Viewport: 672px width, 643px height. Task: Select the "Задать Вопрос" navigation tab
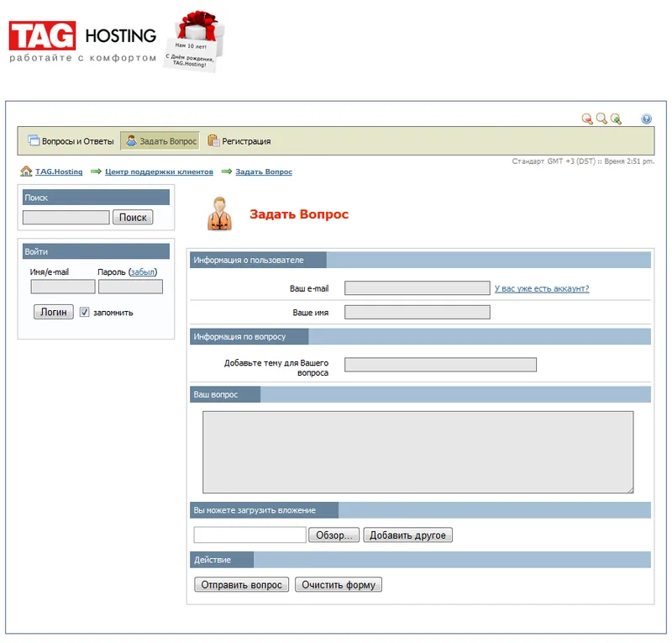coord(160,140)
